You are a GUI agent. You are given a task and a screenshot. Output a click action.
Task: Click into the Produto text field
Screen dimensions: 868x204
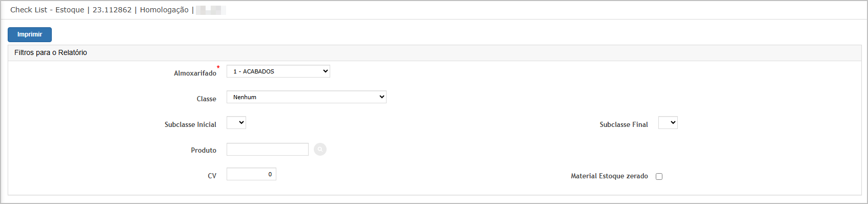(268, 150)
